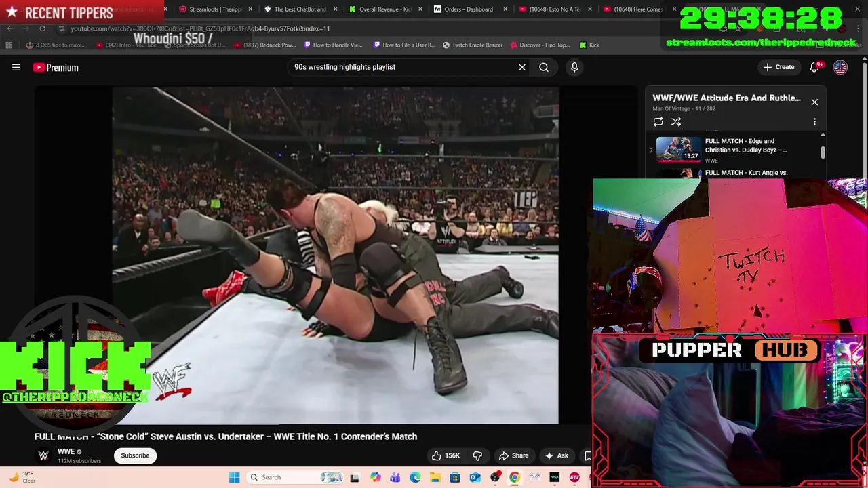Open the 8 OBS tips bookmark
The image size is (868, 488).
pos(56,45)
